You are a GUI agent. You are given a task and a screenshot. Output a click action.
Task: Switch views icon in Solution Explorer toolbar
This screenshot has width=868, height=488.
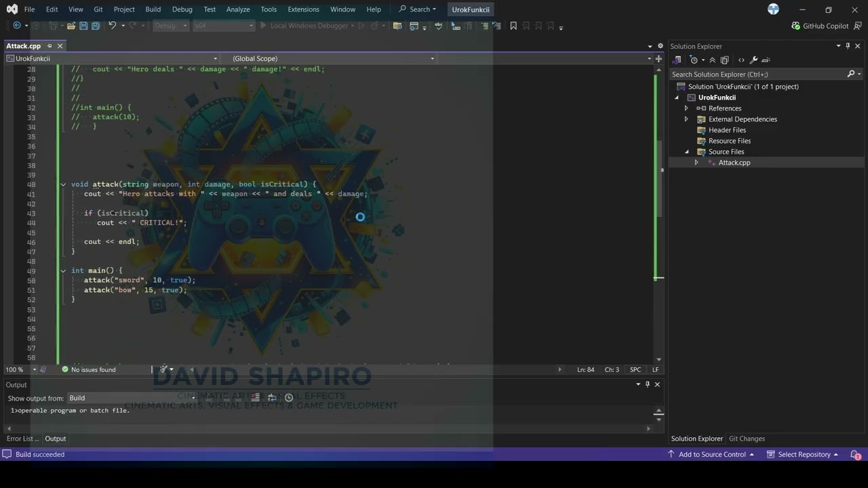pos(677,60)
